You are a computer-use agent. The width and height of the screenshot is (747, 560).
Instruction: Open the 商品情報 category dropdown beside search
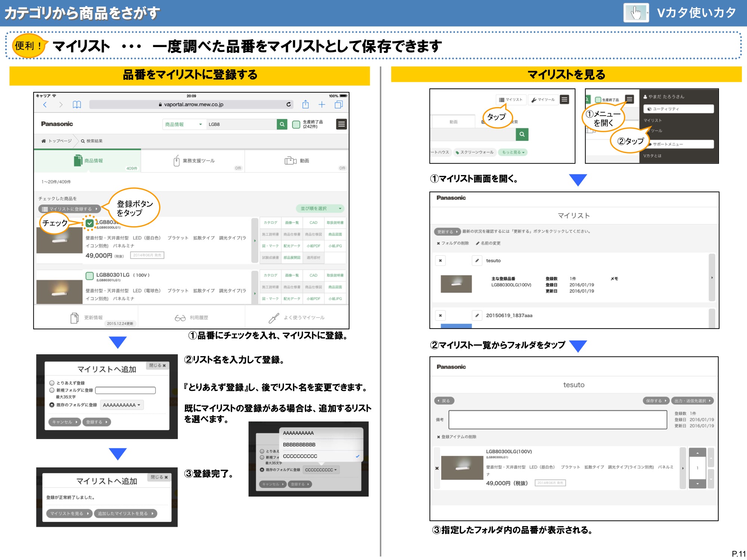(x=184, y=124)
